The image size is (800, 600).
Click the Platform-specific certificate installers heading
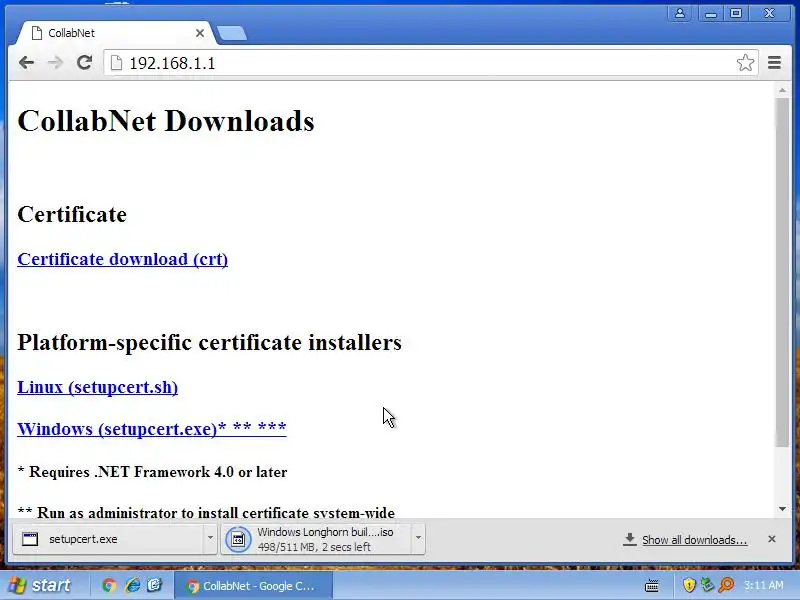coord(210,342)
